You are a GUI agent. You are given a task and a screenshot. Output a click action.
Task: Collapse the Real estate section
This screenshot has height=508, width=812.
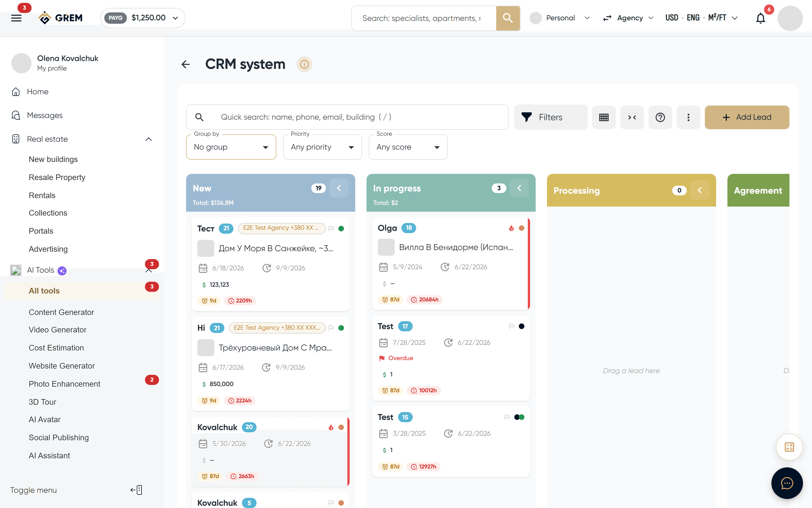149,139
